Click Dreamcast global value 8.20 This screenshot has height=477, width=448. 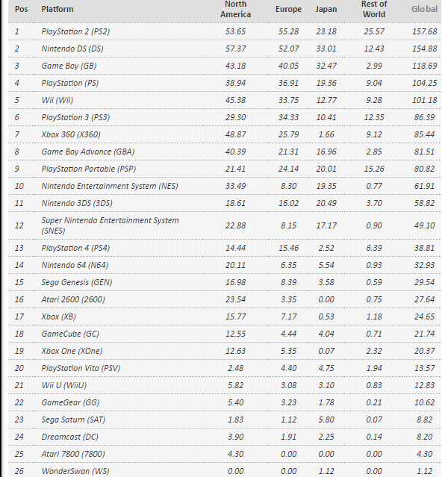click(x=424, y=437)
